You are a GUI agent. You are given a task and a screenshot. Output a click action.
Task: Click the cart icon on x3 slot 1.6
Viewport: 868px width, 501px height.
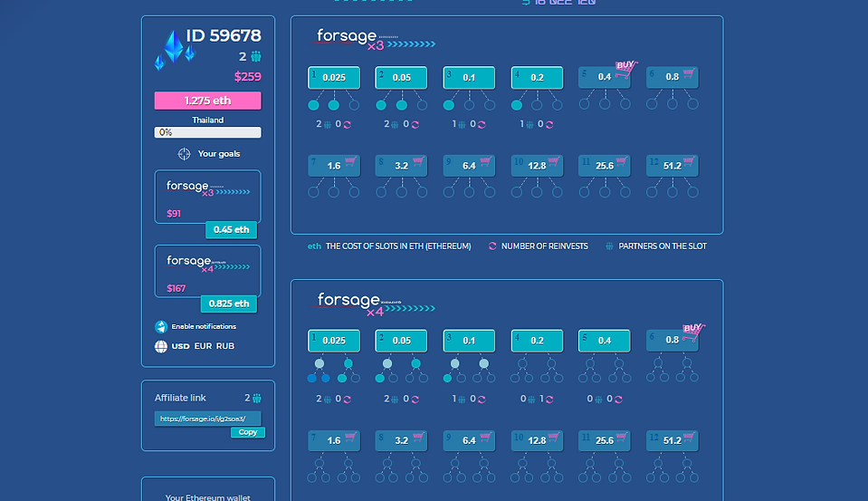click(x=350, y=161)
